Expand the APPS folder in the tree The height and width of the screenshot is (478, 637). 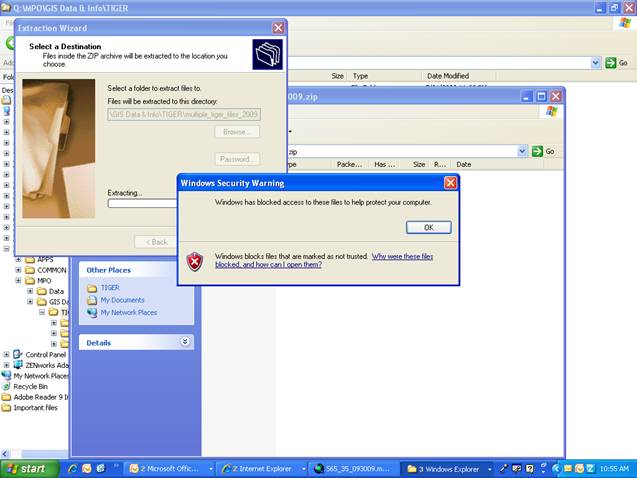coord(18,259)
